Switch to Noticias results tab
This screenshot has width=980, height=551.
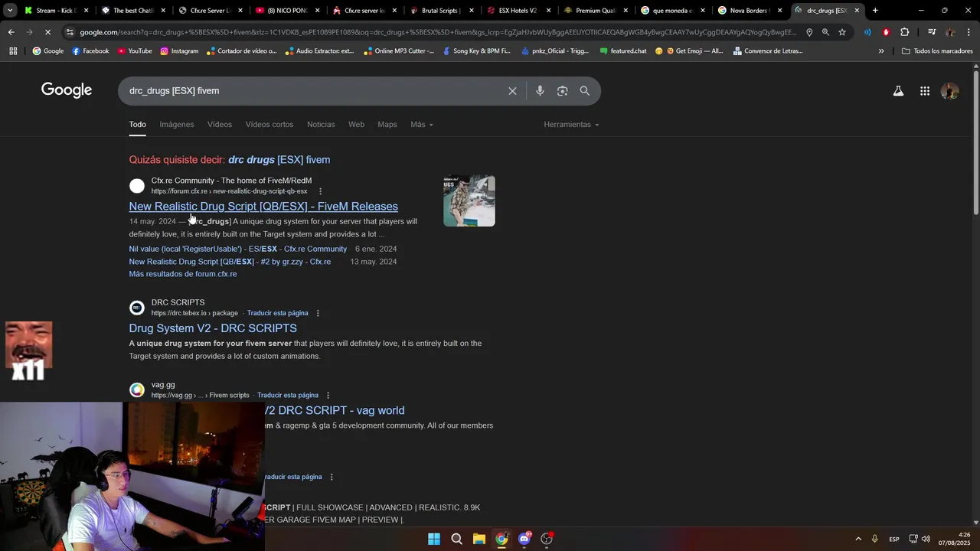click(x=321, y=125)
